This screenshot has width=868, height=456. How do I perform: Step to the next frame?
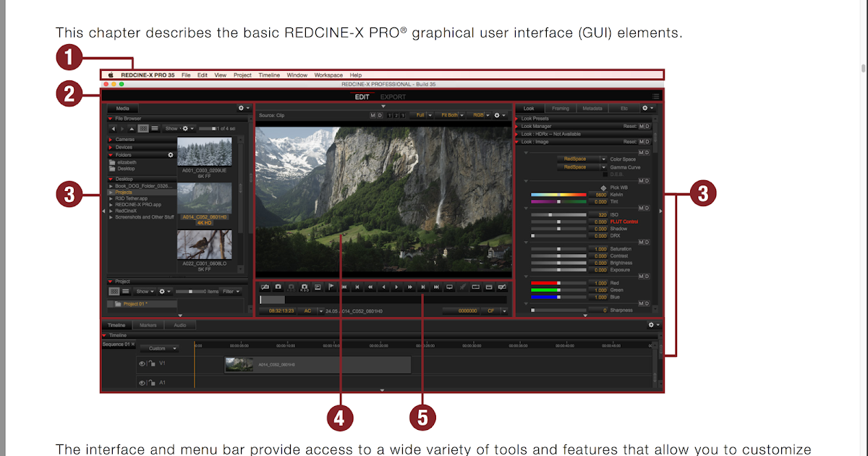pos(423,287)
